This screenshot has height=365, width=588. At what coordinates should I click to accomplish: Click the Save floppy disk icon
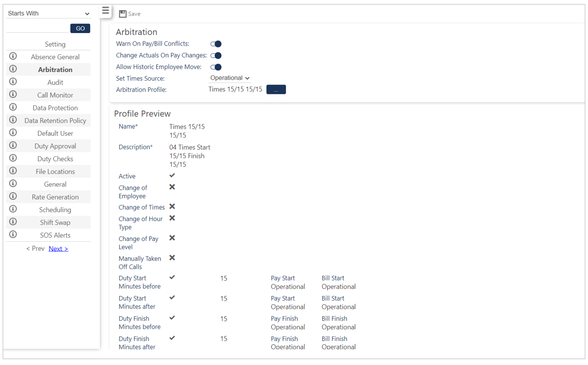(123, 14)
